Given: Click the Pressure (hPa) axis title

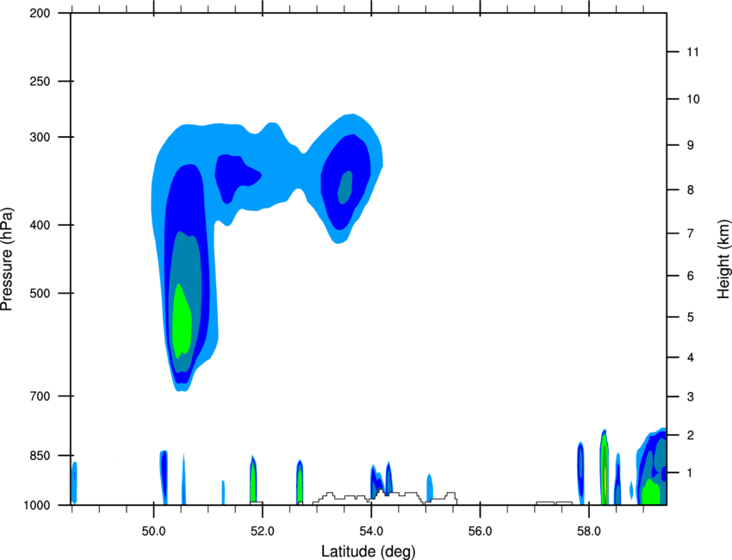Looking at the screenshot, I should tap(7, 259).
